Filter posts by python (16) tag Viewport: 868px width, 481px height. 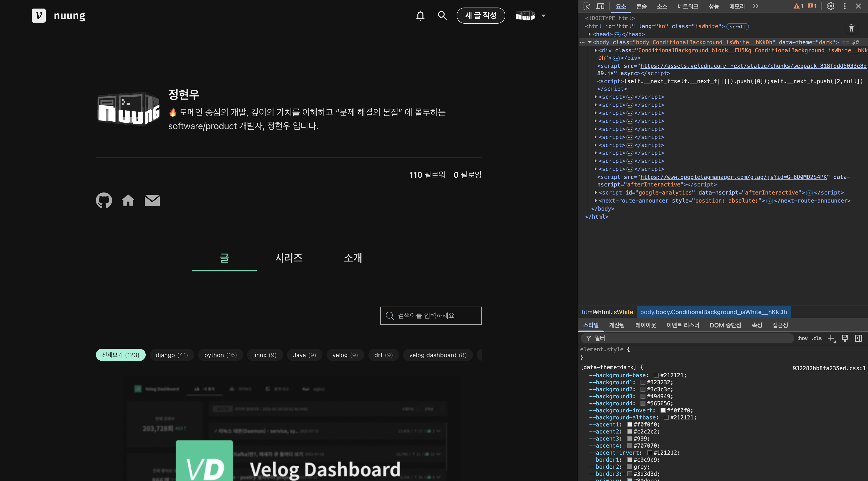tap(220, 355)
